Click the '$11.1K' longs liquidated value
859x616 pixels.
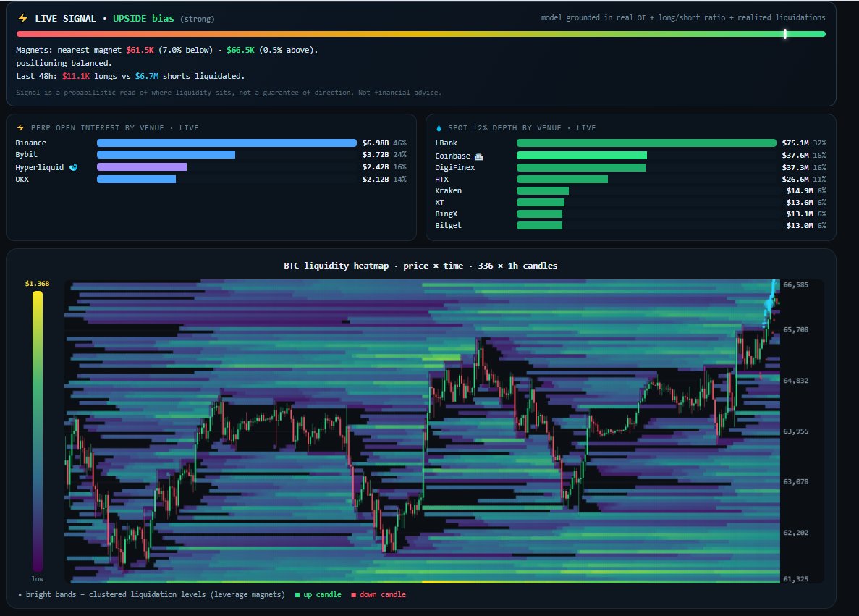click(75, 76)
